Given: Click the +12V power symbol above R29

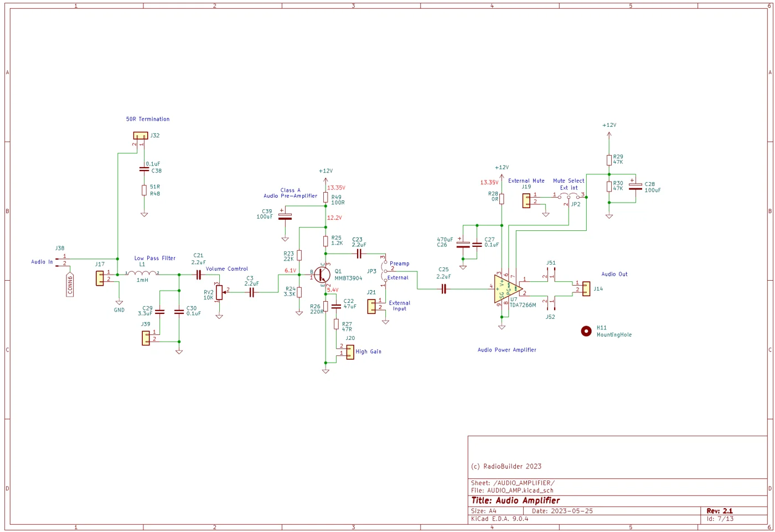Looking at the screenshot, I should coord(609,130).
